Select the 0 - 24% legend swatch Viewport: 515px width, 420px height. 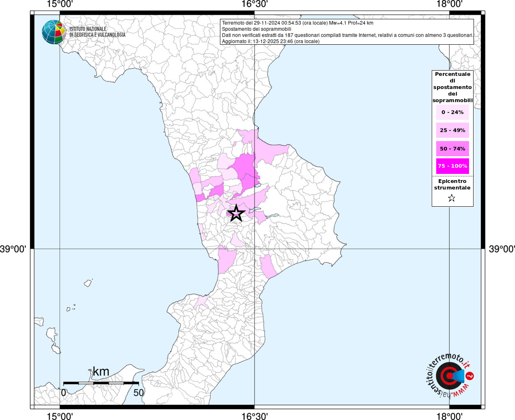coord(453,112)
